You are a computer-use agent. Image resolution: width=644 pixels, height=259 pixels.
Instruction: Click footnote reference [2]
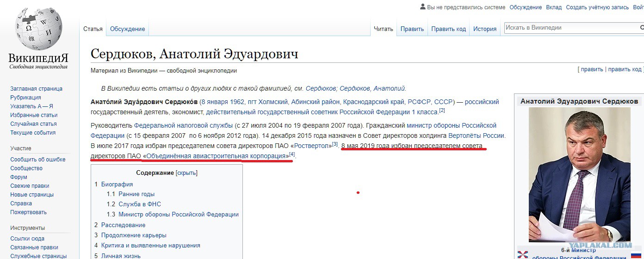point(442,110)
